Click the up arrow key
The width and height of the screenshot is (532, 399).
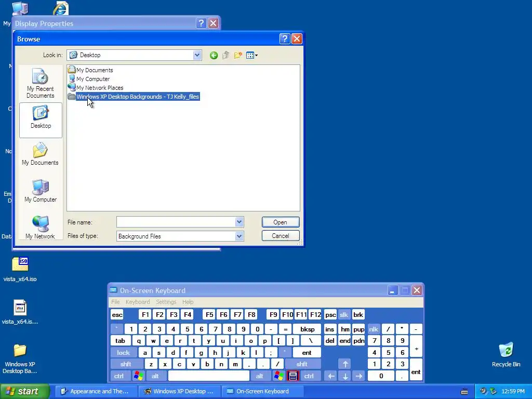[x=345, y=364]
